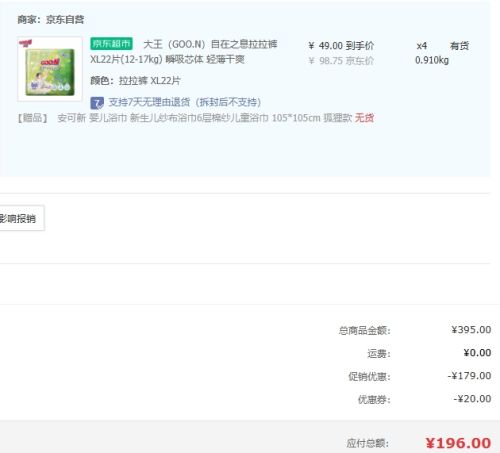The width and height of the screenshot is (500, 453).
Task: Click the 优惠券 -¥20.00 coupon amount
Action: (472, 399)
